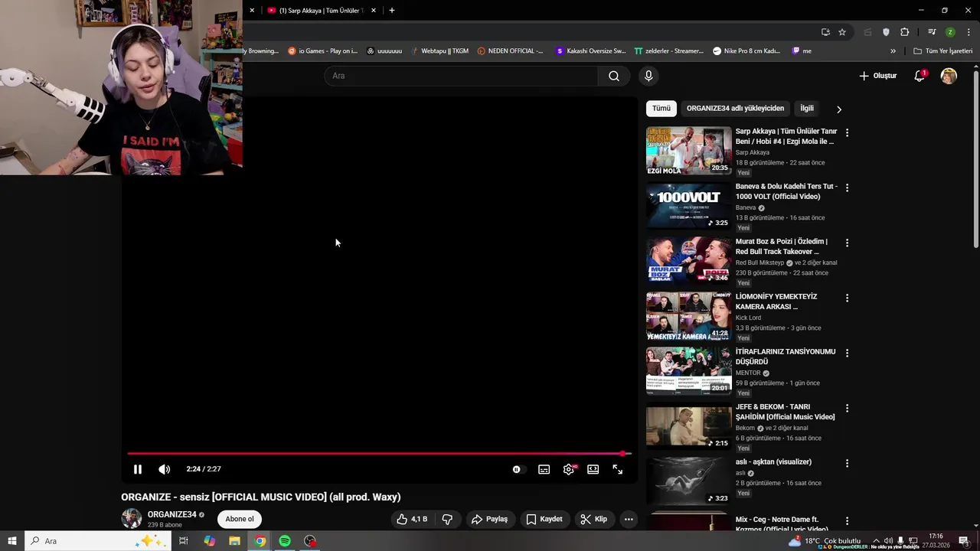980x551 pixels.
Task: Open Spotify from the taskbar
Action: click(x=285, y=541)
